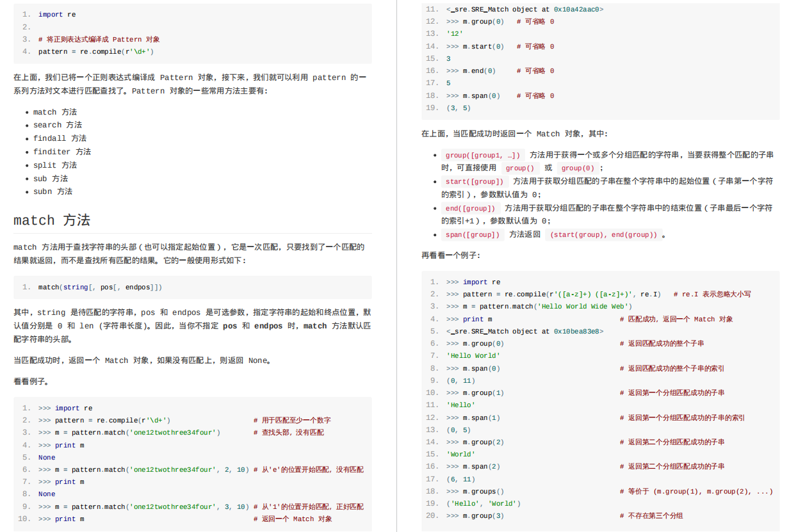
Task: Select "sub 方法" list item
Action: pyautogui.click(x=51, y=178)
